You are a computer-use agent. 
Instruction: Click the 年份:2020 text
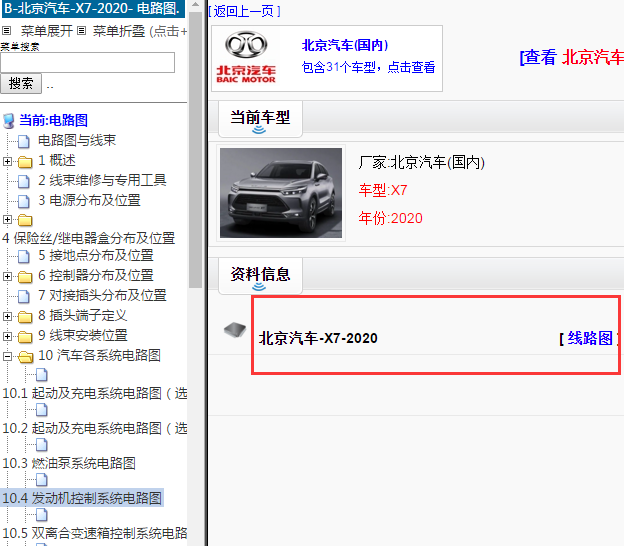pos(390,218)
